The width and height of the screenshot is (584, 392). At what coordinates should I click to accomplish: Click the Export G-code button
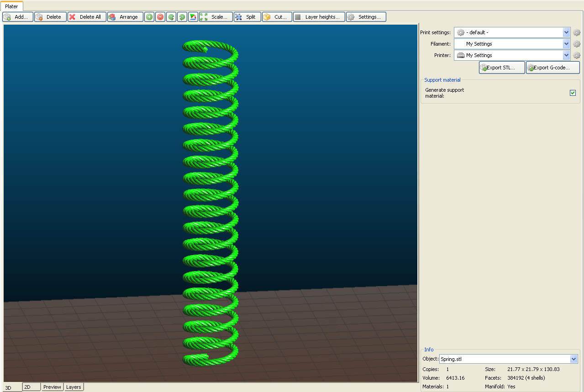click(x=552, y=67)
